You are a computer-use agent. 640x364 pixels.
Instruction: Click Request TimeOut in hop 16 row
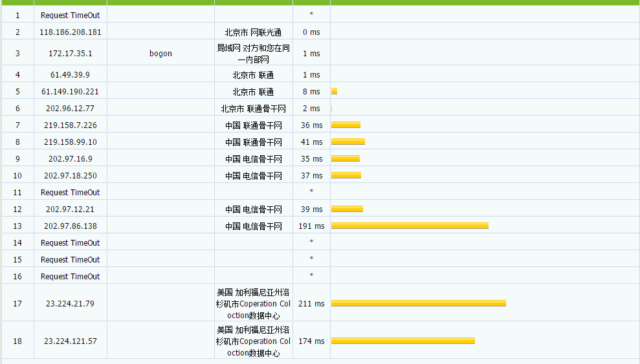pos(70,276)
